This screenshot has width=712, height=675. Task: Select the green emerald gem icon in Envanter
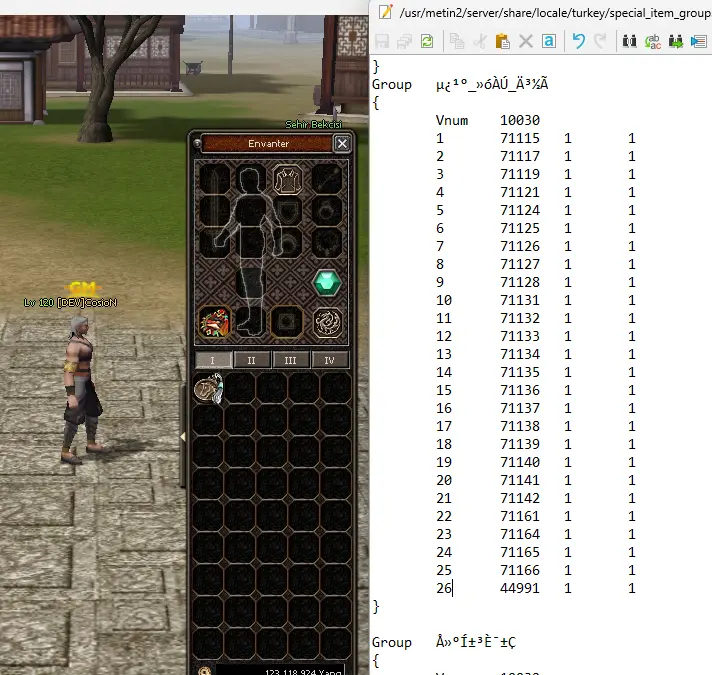point(327,283)
